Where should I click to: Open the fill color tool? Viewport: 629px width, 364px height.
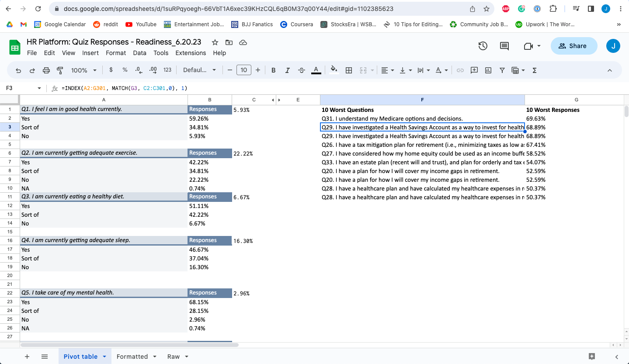[333, 70]
